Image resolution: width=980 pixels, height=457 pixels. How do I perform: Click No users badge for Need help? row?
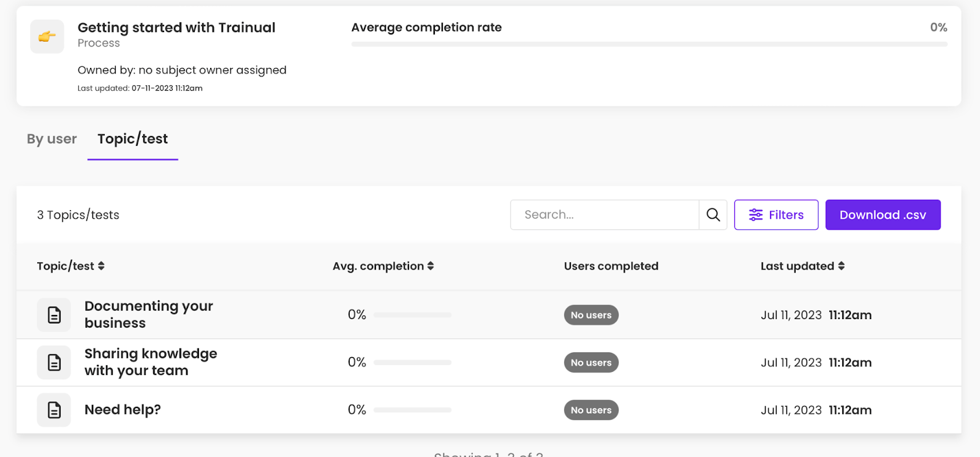coord(591,410)
